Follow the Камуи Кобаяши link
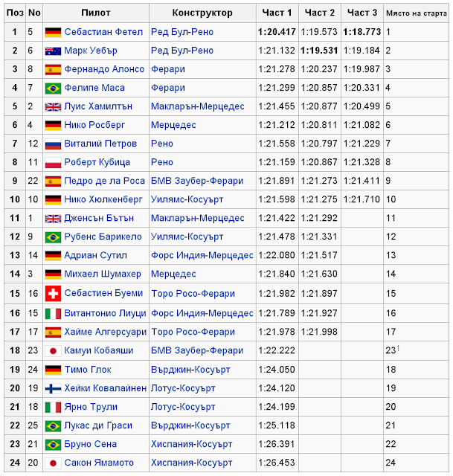 pyautogui.click(x=99, y=350)
